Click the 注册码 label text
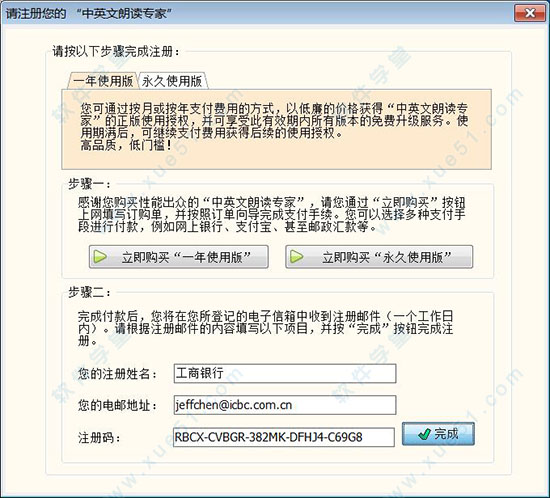This screenshot has width=550, height=498. [x=99, y=438]
